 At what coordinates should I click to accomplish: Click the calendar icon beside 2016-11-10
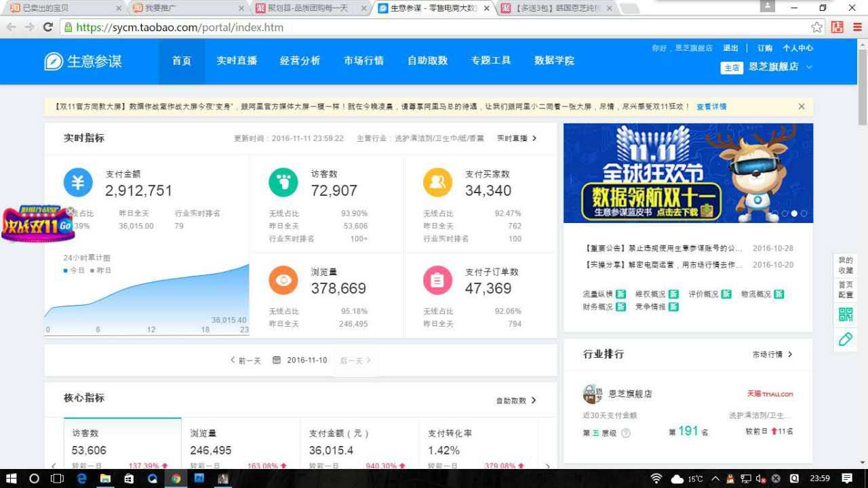(x=277, y=360)
